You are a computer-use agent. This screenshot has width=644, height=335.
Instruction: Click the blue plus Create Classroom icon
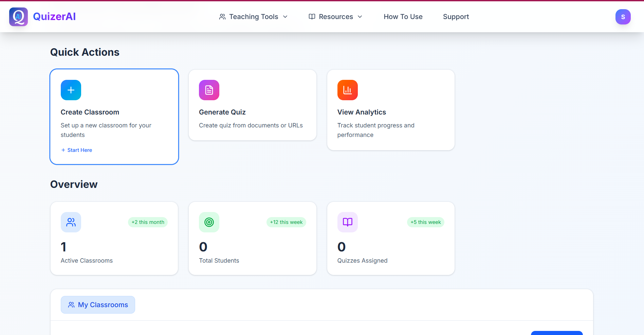click(x=71, y=90)
